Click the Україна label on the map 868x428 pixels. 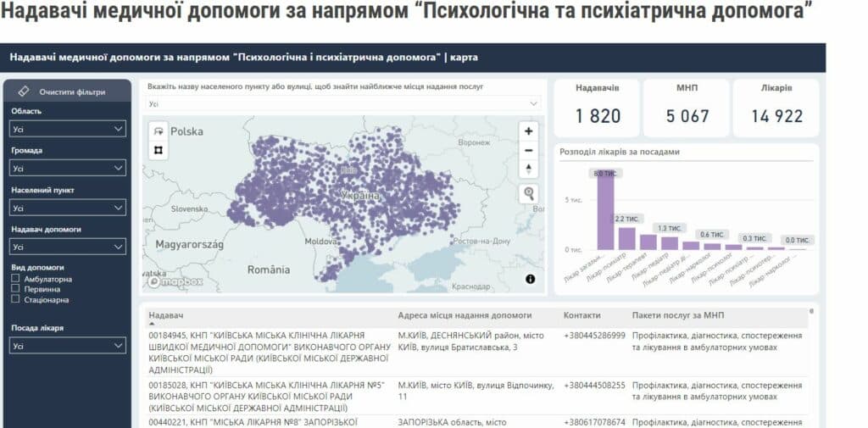[360, 196]
